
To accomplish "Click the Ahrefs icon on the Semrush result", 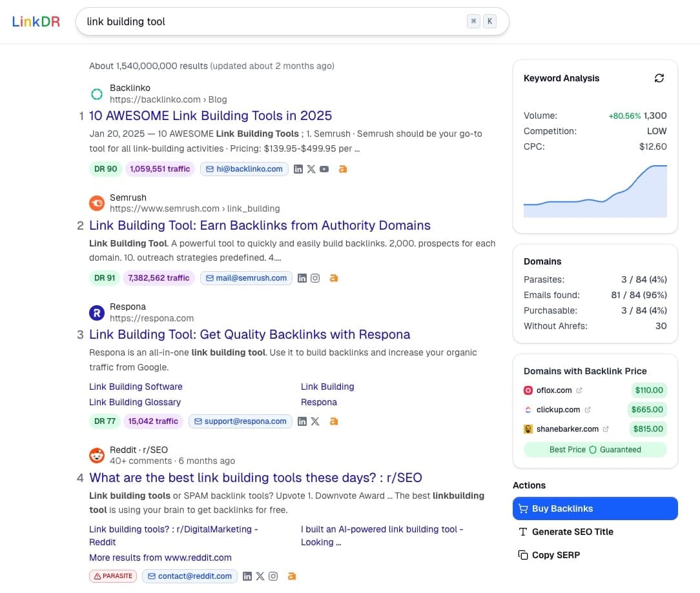I will [x=334, y=278].
